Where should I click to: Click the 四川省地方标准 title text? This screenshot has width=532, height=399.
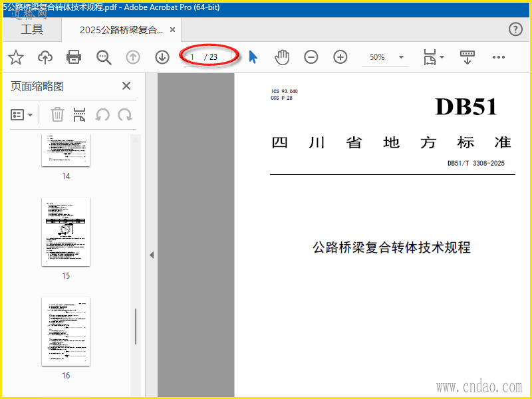point(391,142)
